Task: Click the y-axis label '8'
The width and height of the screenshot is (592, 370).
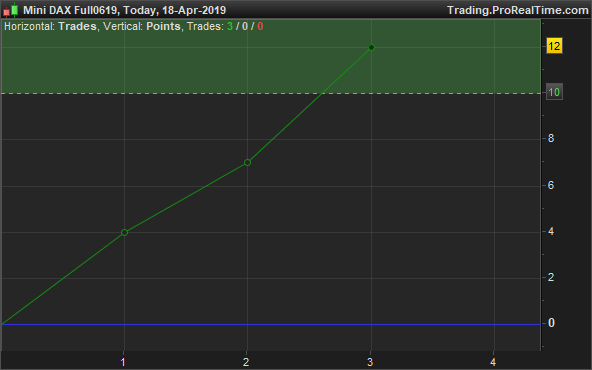Action: point(551,139)
